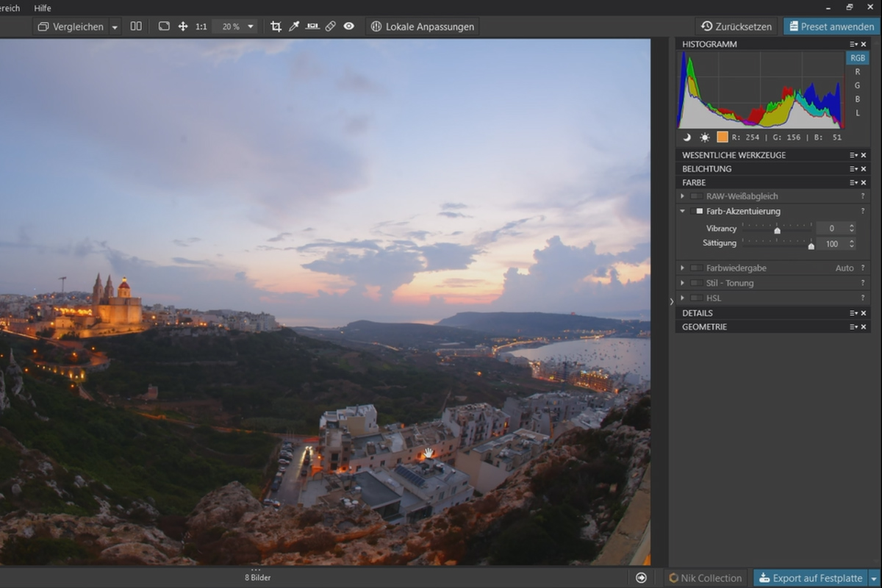Open the Farbe panel menu
Viewport: 882px width, 588px height.
853,182
